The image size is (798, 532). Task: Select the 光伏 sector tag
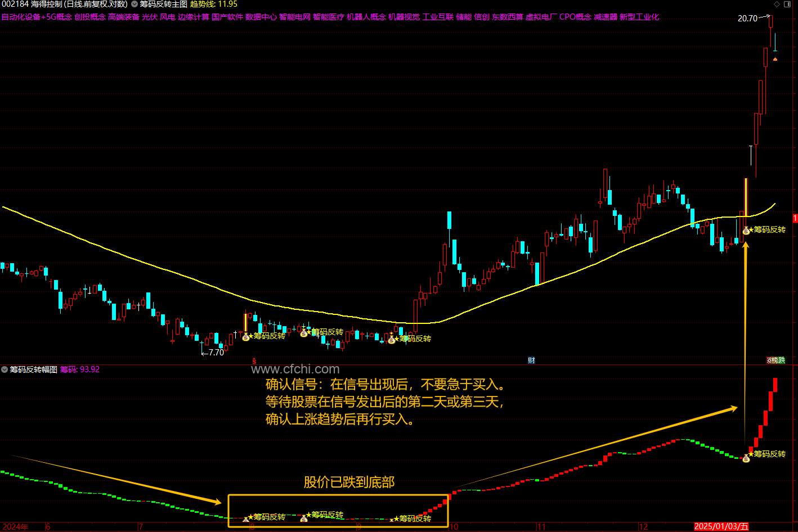coord(150,17)
